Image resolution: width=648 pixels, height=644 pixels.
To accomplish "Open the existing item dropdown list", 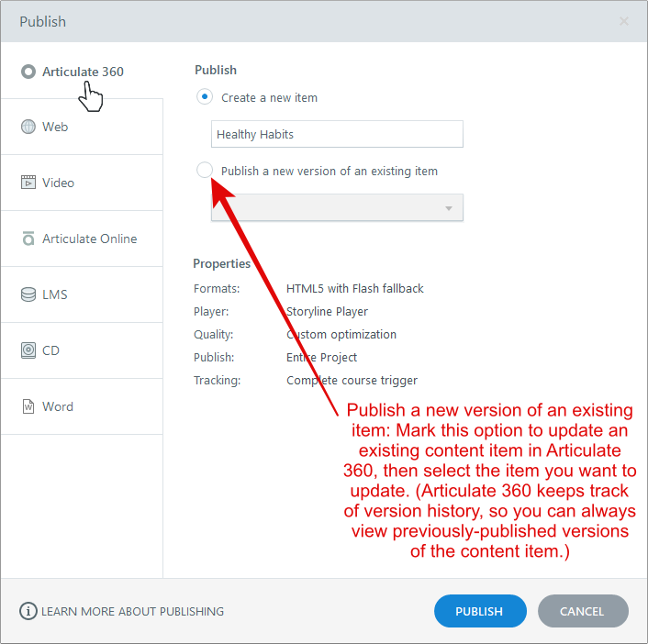I will click(337, 207).
